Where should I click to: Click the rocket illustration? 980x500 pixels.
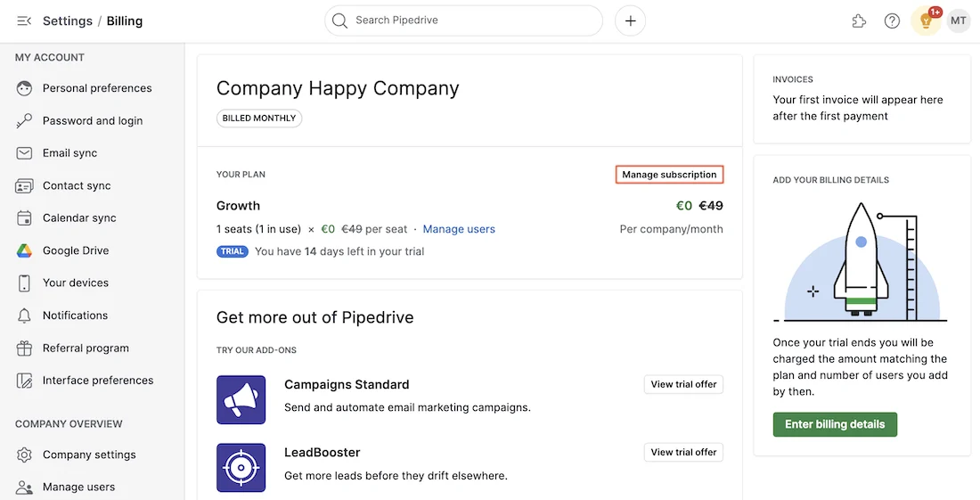pos(862,263)
